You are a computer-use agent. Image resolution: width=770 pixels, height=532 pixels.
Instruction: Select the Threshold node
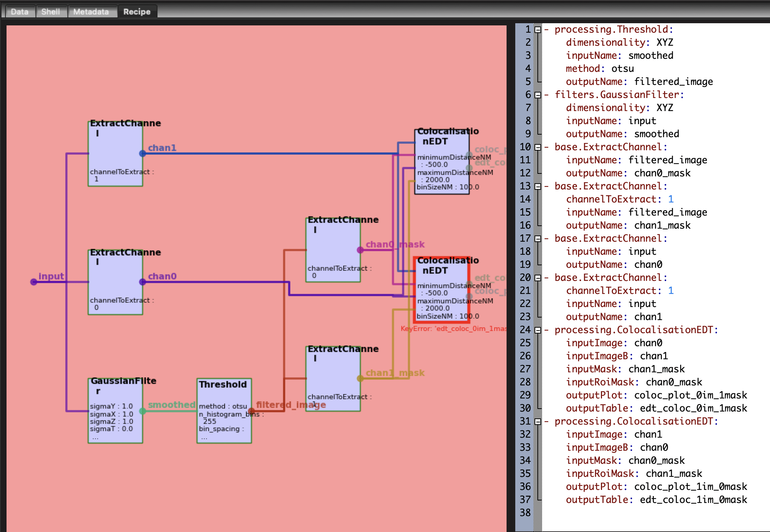point(224,410)
